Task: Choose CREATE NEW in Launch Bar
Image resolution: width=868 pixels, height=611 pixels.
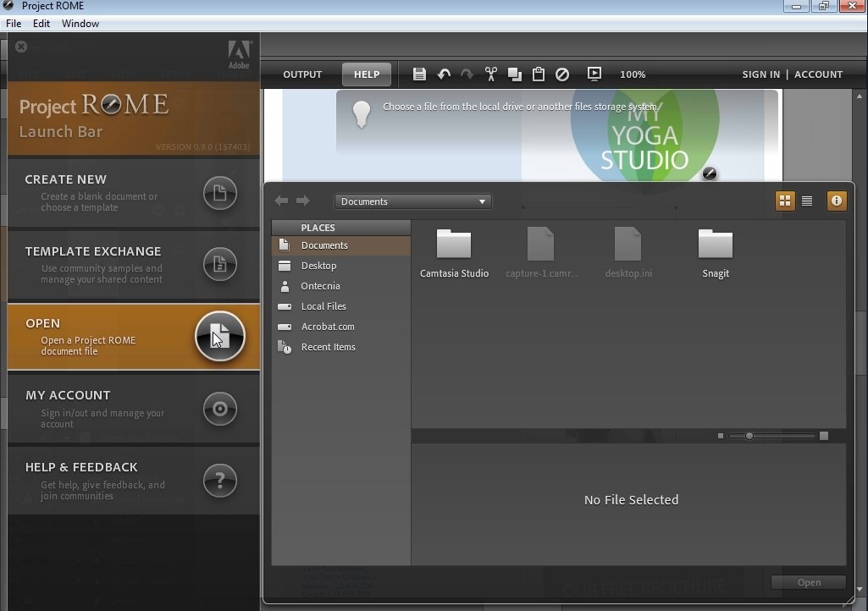Action: click(x=134, y=193)
